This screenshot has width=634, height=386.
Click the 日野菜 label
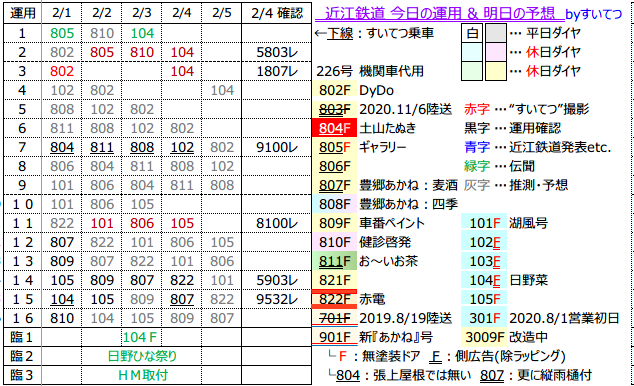529,280
